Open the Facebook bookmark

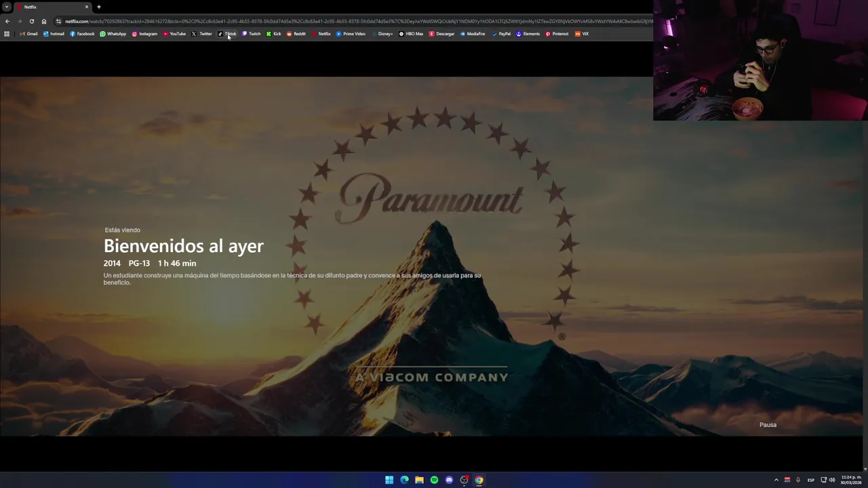pyautogui.click(x=82, y=34)
